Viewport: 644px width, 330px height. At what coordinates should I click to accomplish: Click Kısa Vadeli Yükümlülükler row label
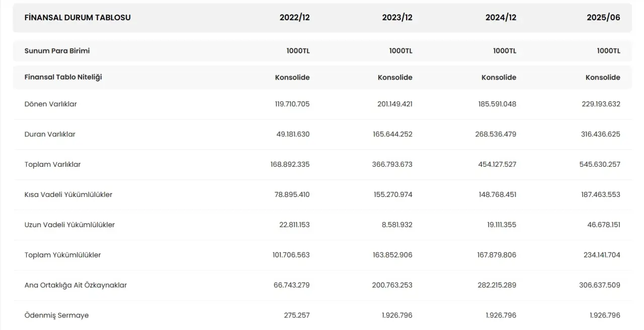pos(68,195)
